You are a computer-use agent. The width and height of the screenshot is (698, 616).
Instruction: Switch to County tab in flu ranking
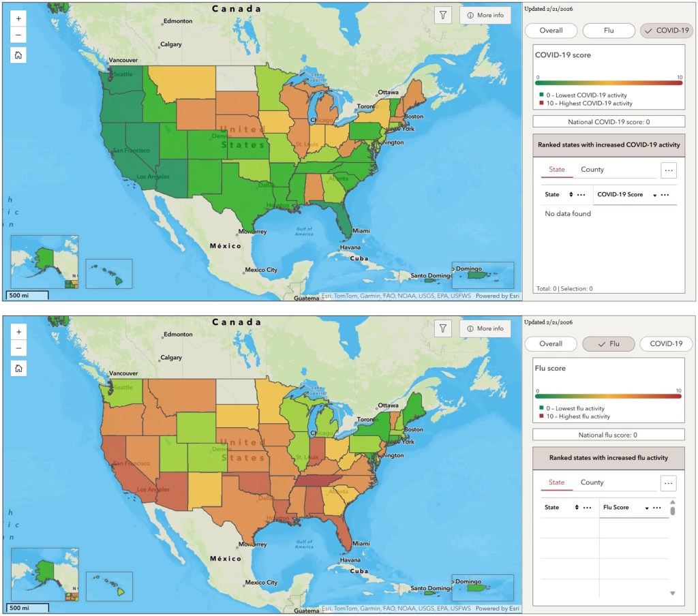[592, 482]
